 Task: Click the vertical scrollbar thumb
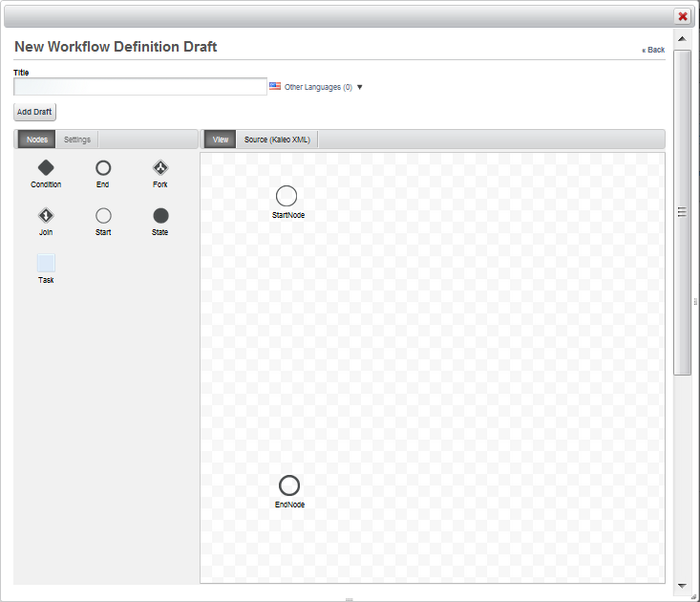[x=682, y=212]
